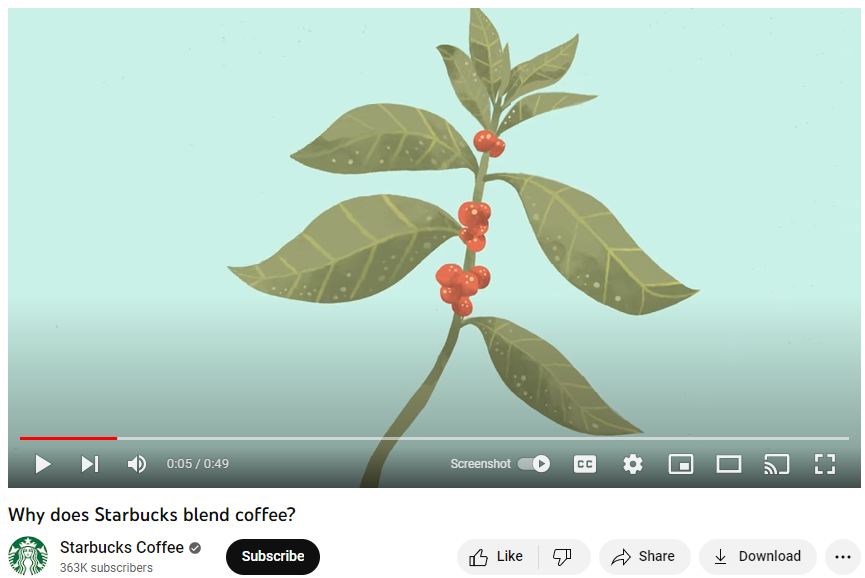
Task: Turn on closed captions
Action: pos(585,464)
